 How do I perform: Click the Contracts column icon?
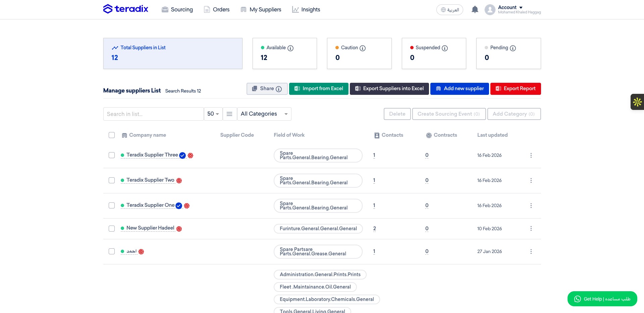429,135
